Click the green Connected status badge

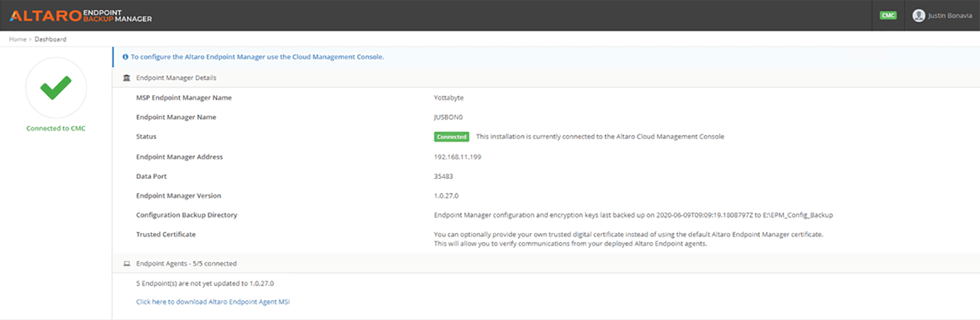[451, 137]
